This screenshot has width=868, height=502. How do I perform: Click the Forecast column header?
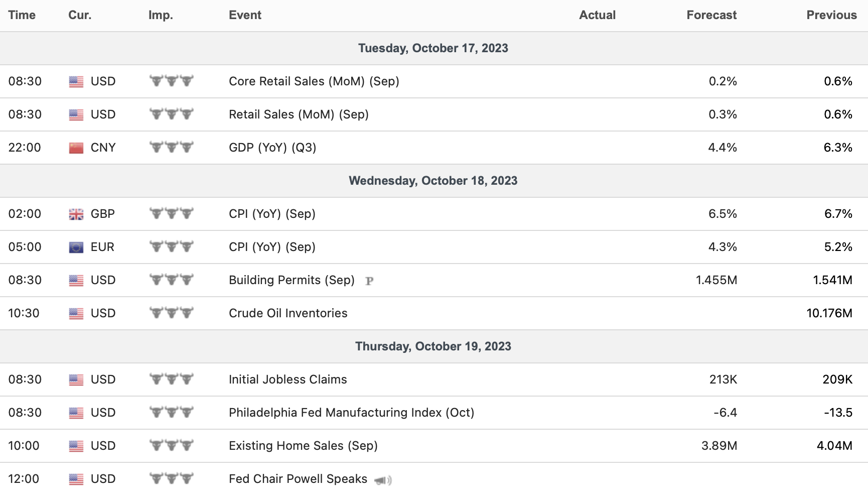[711, 15]
